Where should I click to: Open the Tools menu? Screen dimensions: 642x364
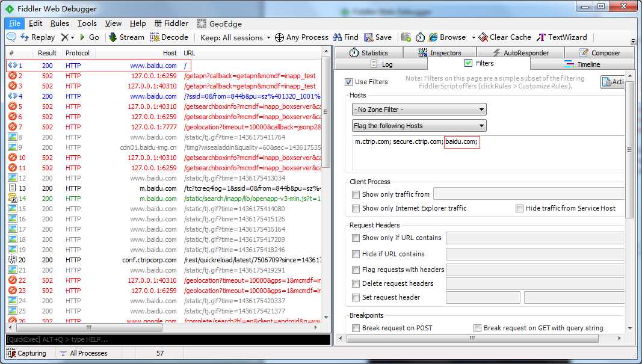point(87,23)
